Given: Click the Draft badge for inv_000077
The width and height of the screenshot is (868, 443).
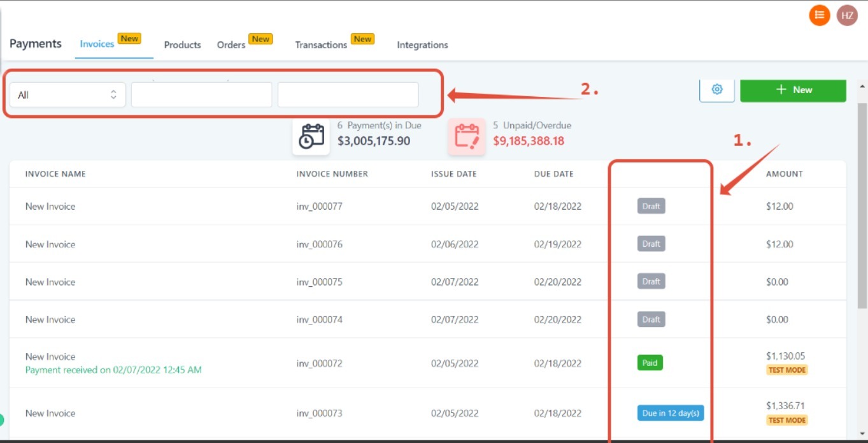Looking at the screenshot, I should [651, 206].
